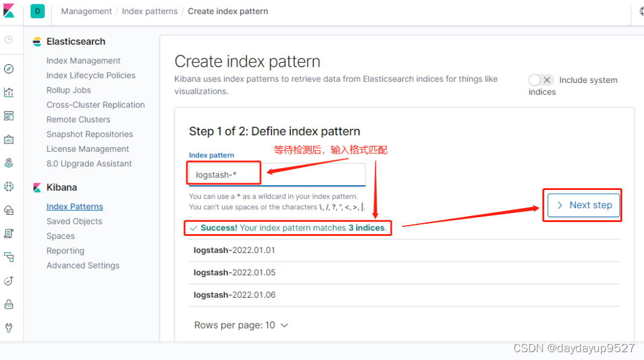This screenshot has height=360, width=644.
Task: Open License Management page
Action: click(x=88, y=149)
